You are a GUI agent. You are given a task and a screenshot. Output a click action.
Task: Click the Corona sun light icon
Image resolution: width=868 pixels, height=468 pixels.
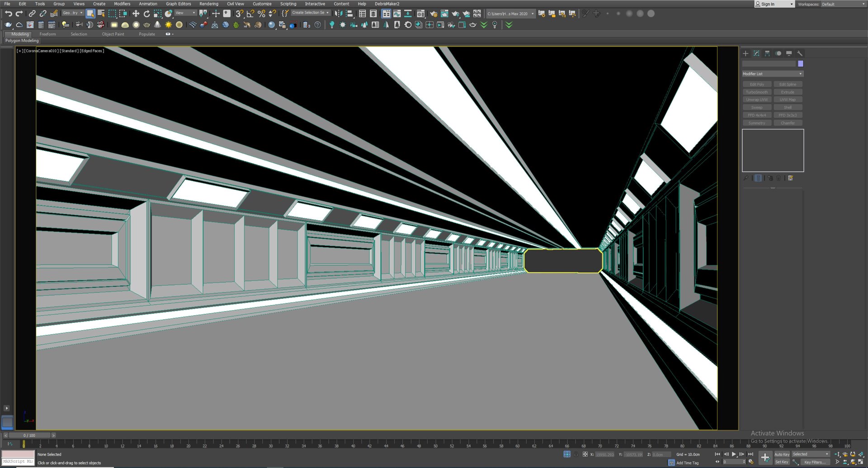click(x=168, y=25)
